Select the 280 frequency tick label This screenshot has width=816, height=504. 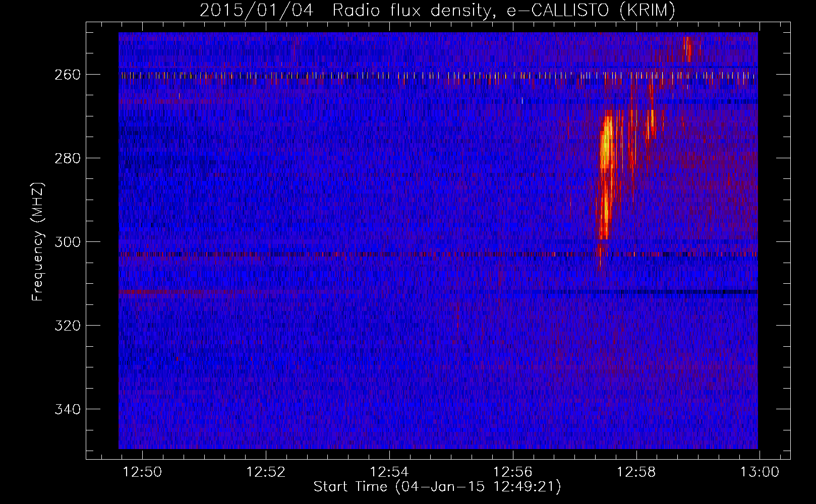pyautogui.click(x=67, y=158)
